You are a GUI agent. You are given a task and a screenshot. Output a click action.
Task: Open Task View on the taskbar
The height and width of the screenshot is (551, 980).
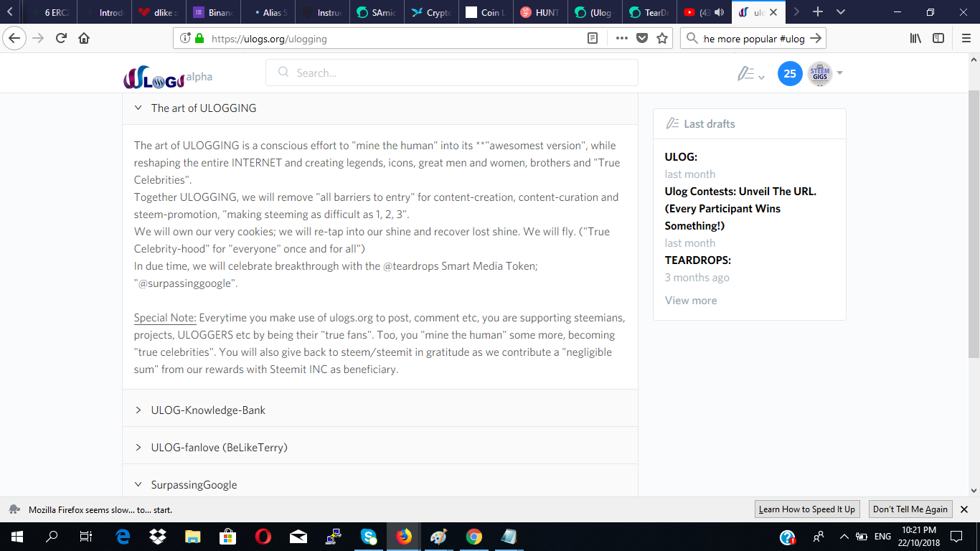point(86,537)
